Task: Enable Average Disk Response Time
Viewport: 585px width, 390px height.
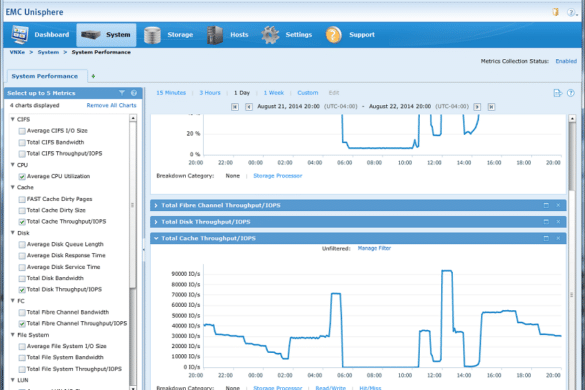Action: point(22,256)
